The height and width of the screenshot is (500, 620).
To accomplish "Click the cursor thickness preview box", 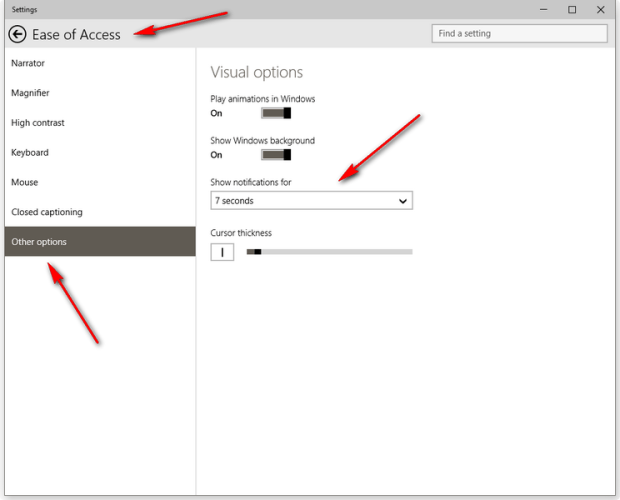I will point(222,252).
